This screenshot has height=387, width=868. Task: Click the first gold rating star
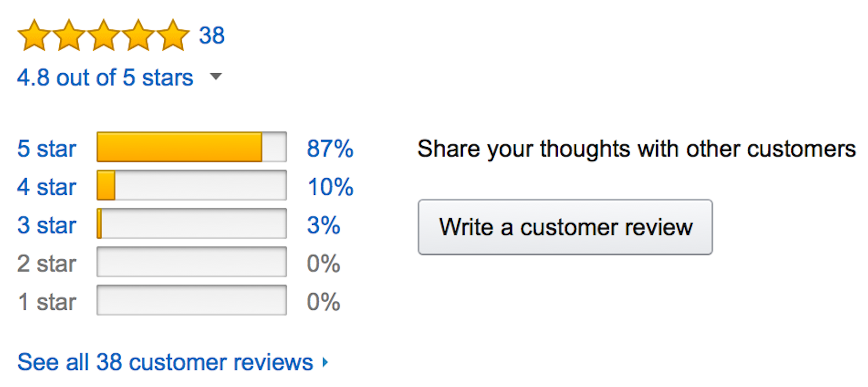click(x=34, y=35)
